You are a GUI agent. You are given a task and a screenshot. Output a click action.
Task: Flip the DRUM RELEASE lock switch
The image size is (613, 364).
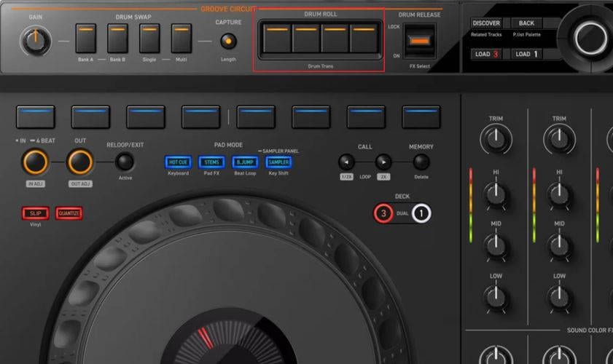coord(420,41)
